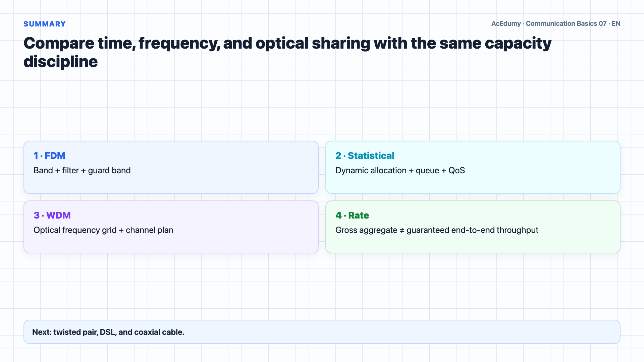The image size is (644, 362).
Task: Open the 1 · FDM card
Action: tap(171, 167)
